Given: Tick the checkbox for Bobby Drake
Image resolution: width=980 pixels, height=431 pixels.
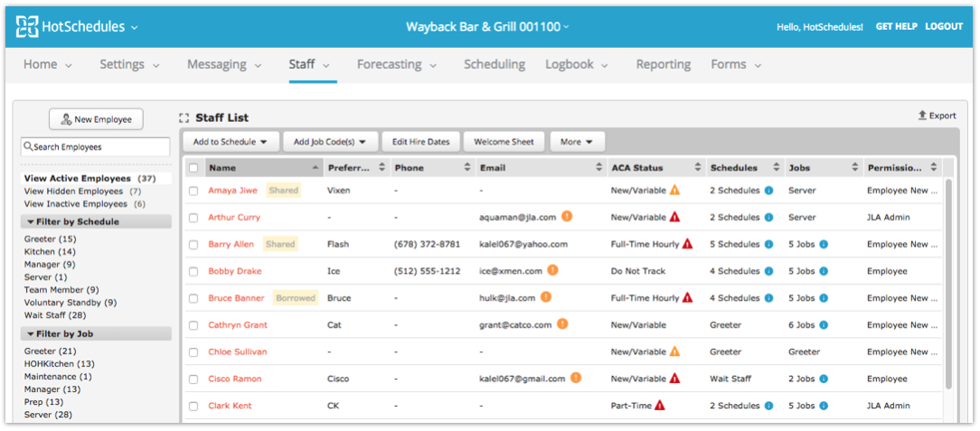Looking at the screenshot, I should [x=193, y=272].
